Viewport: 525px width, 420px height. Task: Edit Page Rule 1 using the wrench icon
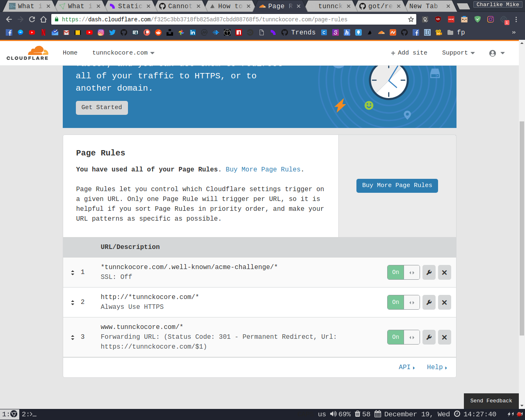[x=429, y=272]
